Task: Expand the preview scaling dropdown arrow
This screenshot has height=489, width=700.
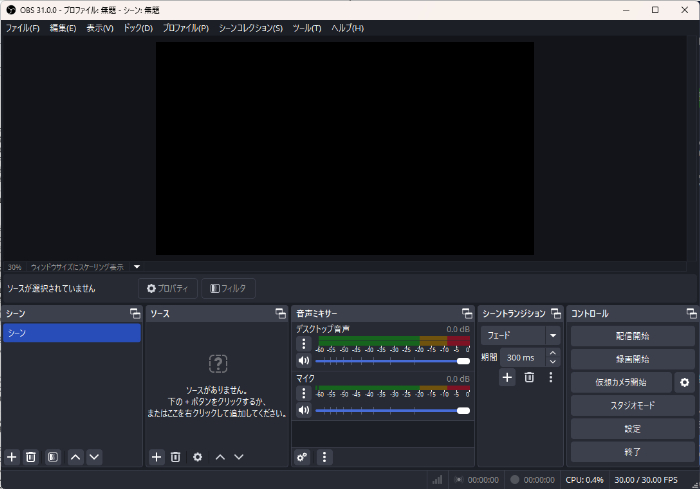Action: click(137, 267)
